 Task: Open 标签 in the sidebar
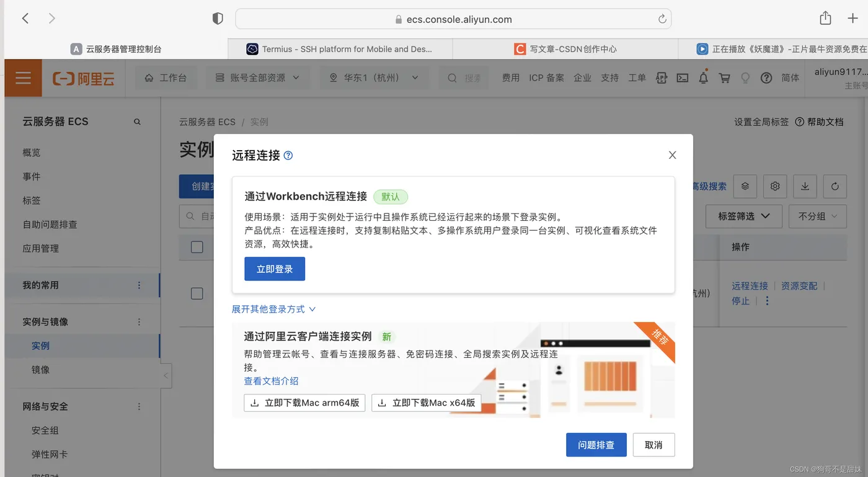tap(32, 201)
